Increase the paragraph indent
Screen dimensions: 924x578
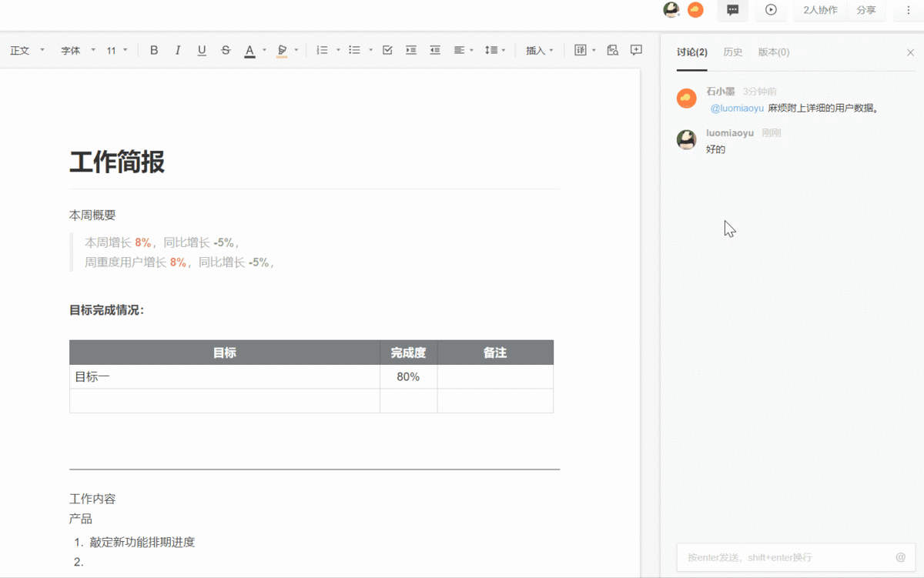[x=411, y=50]
